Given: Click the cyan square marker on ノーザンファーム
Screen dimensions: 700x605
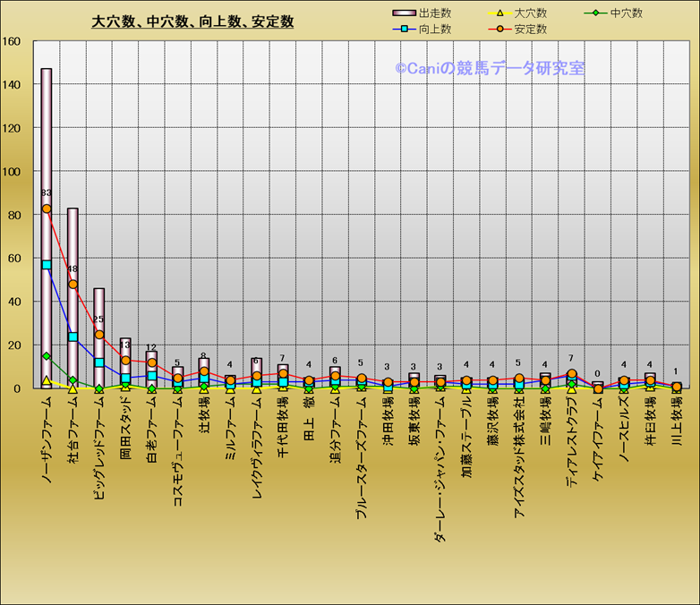Looking at the screenshot, I should pos(47,265).
